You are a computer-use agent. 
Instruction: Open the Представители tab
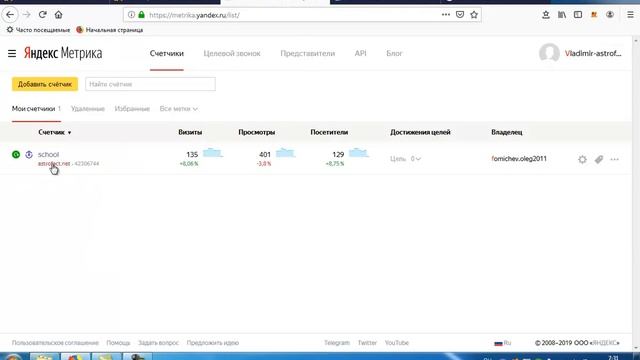[x=307, y=53]
